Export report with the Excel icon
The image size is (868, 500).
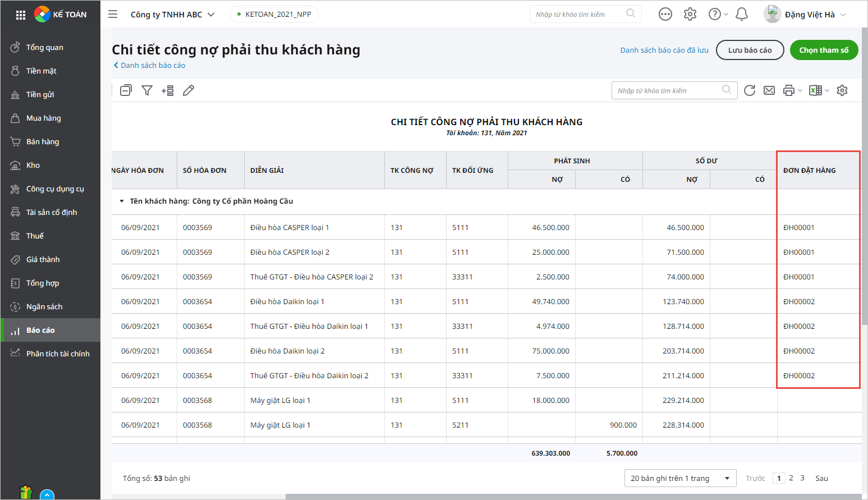point(815,90)
